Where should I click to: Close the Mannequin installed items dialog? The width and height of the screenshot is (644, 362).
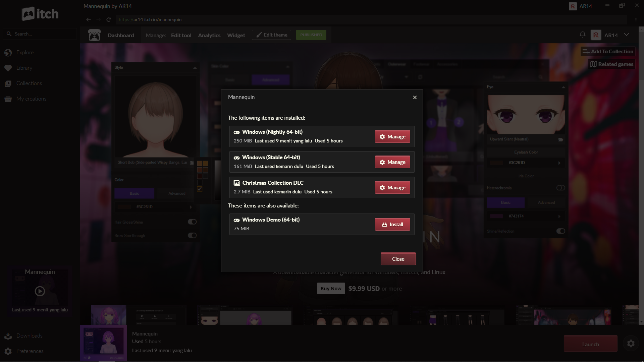tap(415, 97)
